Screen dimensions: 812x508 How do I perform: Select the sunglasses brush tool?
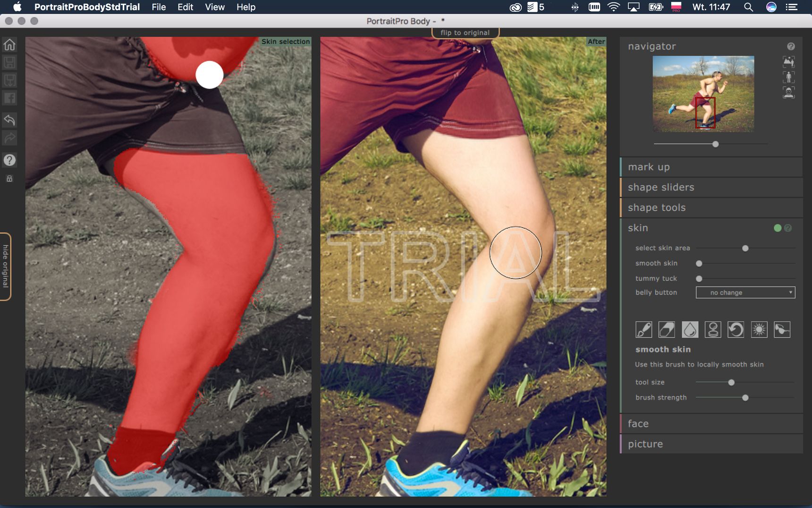coord(782,329)
